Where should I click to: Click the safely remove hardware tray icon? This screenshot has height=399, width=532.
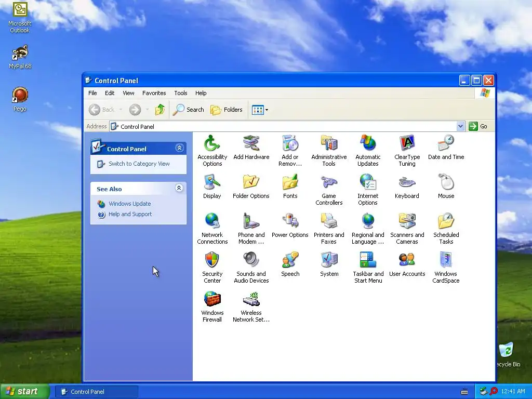coord(484,392)
